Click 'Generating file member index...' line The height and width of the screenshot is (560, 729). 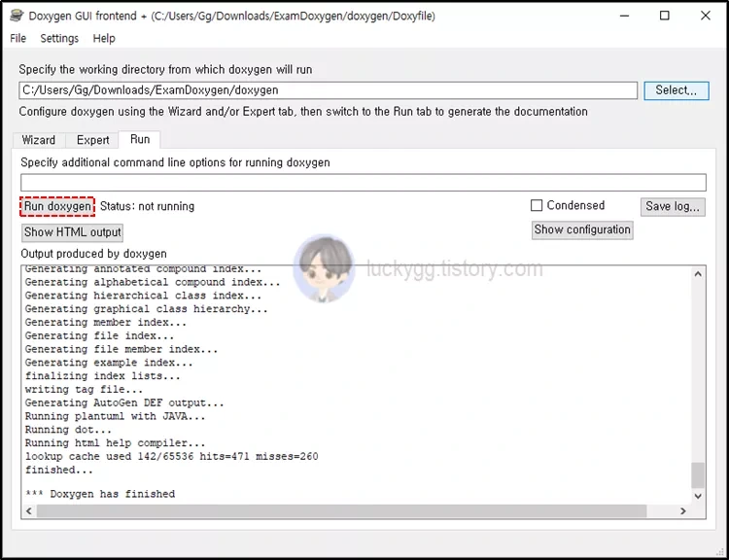pos(121,349)
